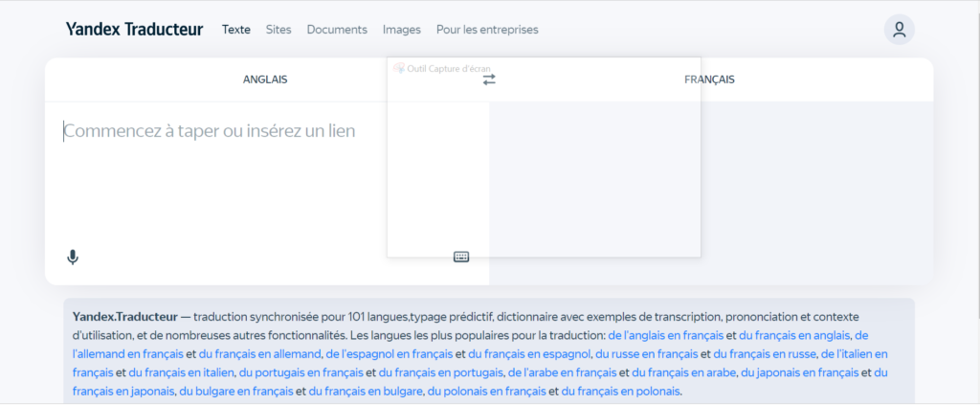Follow link 'de l'anglais en français'
Viewport: 980px width, 405px height.
tap(666, 335)
